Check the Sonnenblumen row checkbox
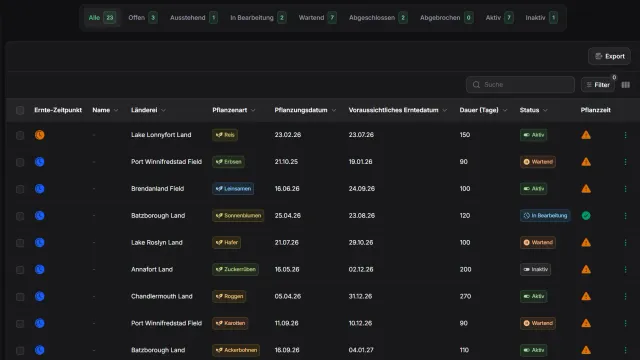The width and height of the screenshot is (640, 360). [x=20, y=216]
